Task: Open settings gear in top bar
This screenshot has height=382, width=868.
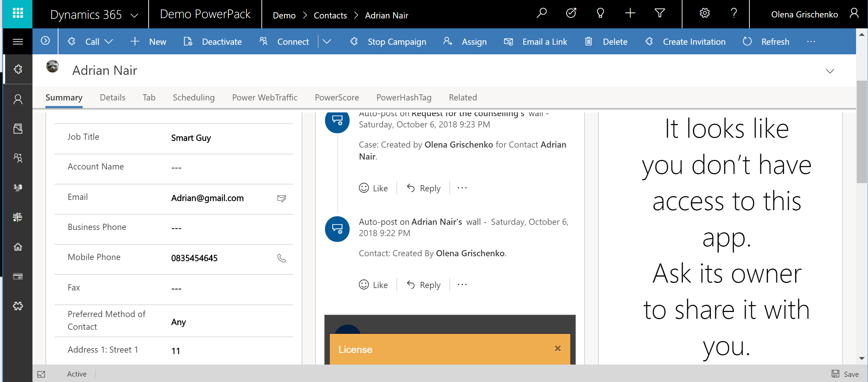Action: pyautogui.click(x=704, y=14)
